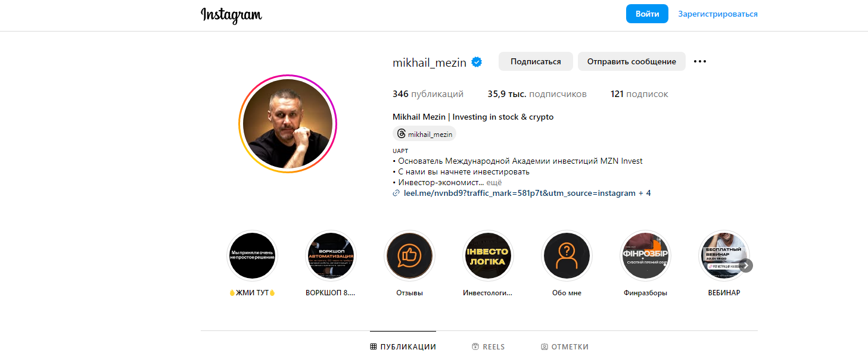
Task: Click Отправить сообщение button
Action: tap(631, 61)
